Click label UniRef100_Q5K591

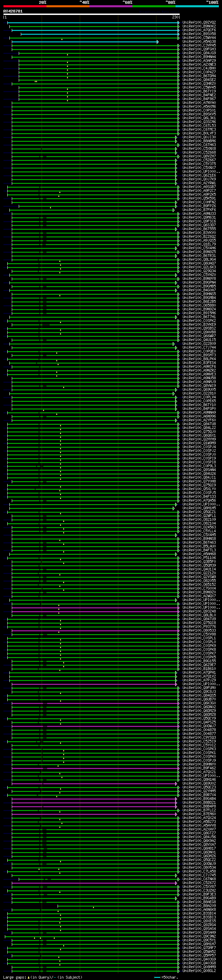199,198
